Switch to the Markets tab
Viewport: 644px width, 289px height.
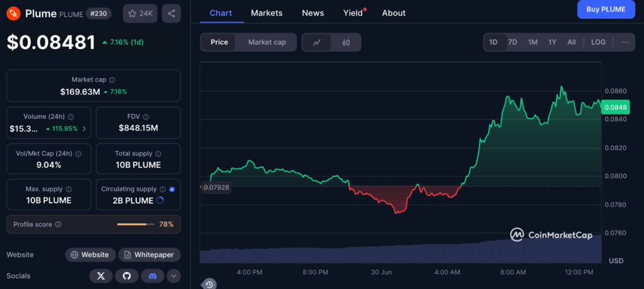point(267,13)
